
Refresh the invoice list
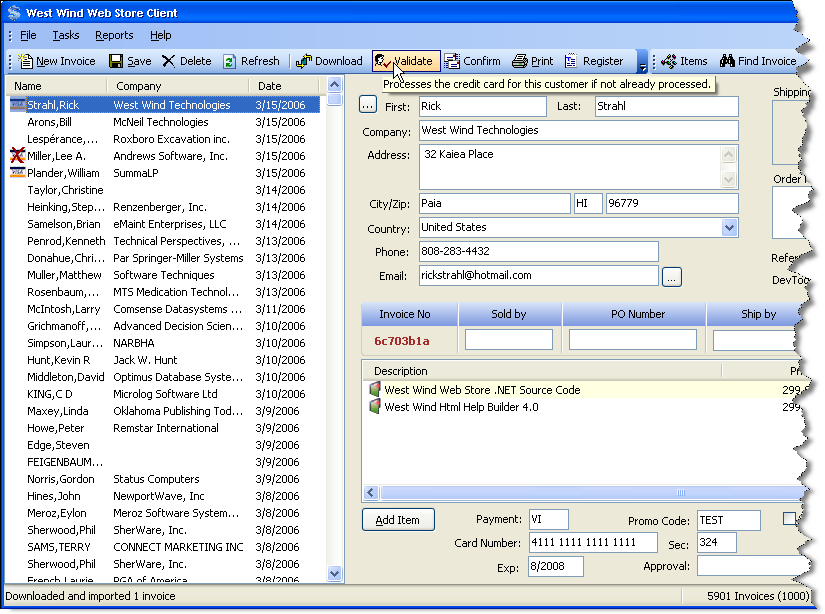[x=229, y=62]
